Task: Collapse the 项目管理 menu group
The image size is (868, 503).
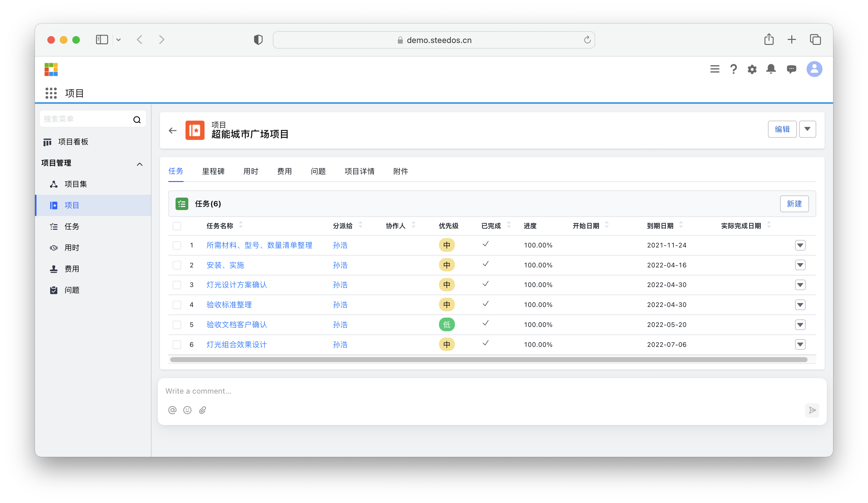Action: point(139,164)
